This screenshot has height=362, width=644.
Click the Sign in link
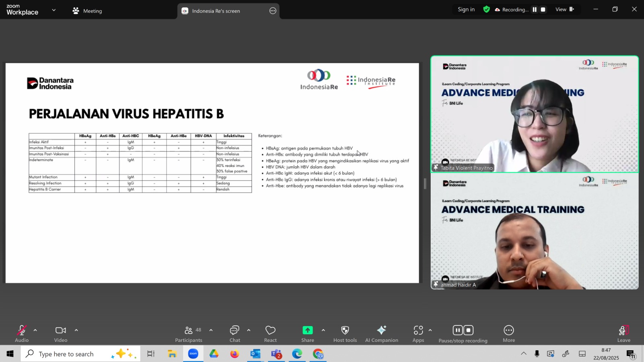[x=466, y=9]
